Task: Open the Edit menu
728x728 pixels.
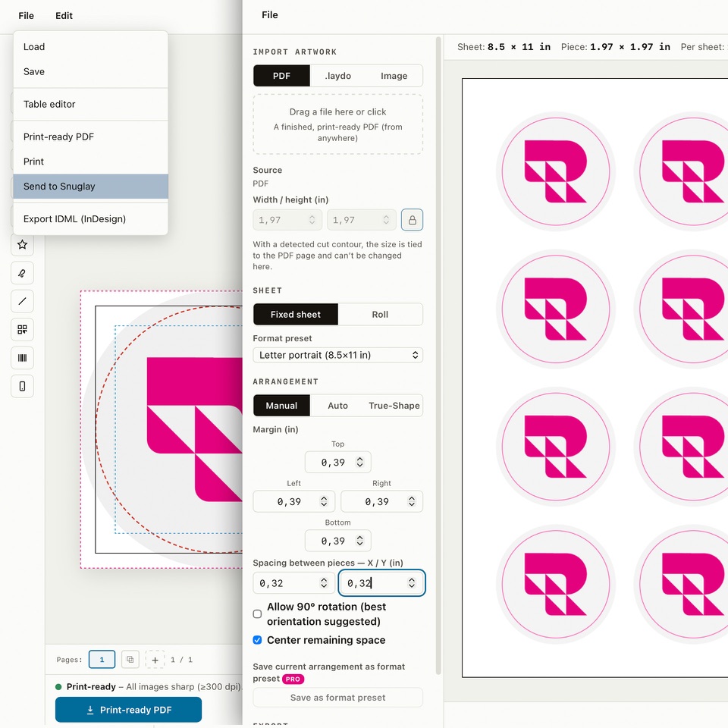Action: pos(64,15)
